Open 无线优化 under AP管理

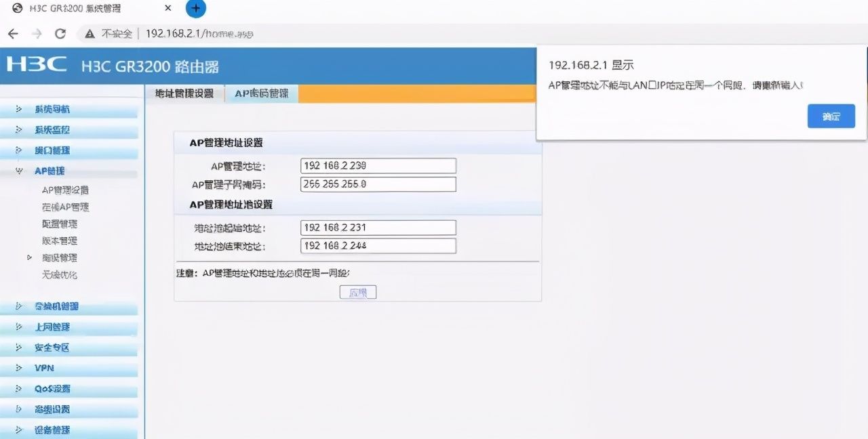(60, 275)
